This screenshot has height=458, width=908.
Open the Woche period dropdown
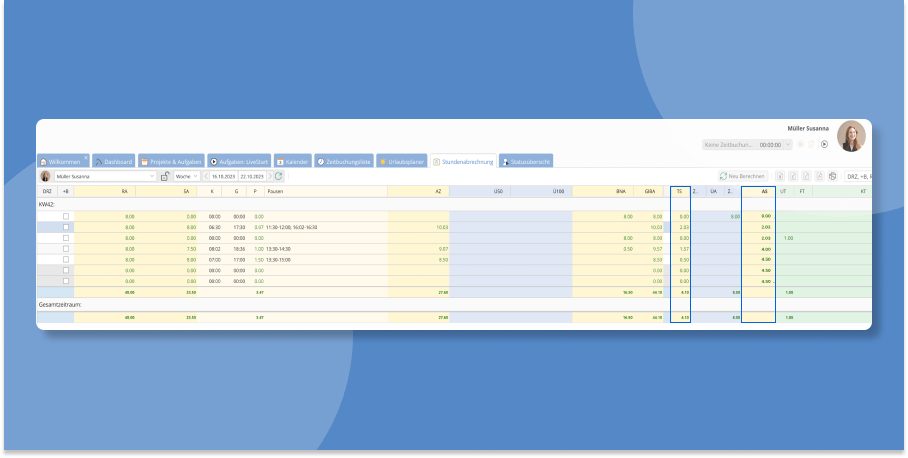tap(188, 176)
